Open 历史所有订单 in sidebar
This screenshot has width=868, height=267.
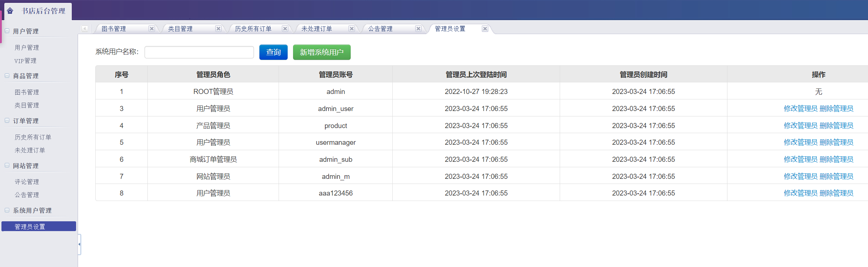(33, 137)
